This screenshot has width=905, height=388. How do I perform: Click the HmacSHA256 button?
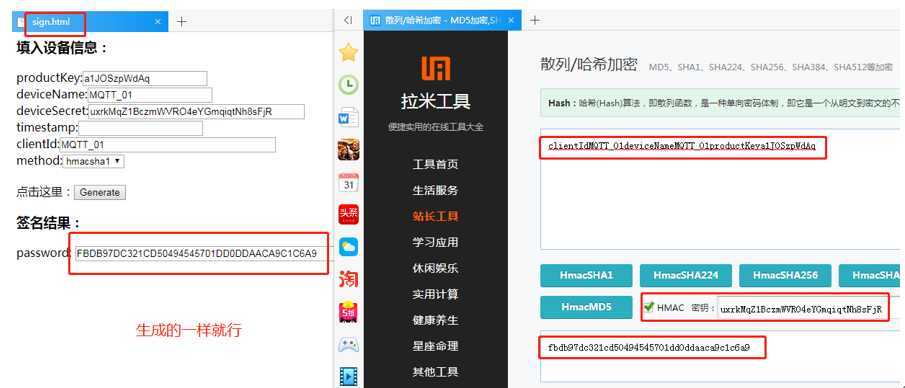785,275
